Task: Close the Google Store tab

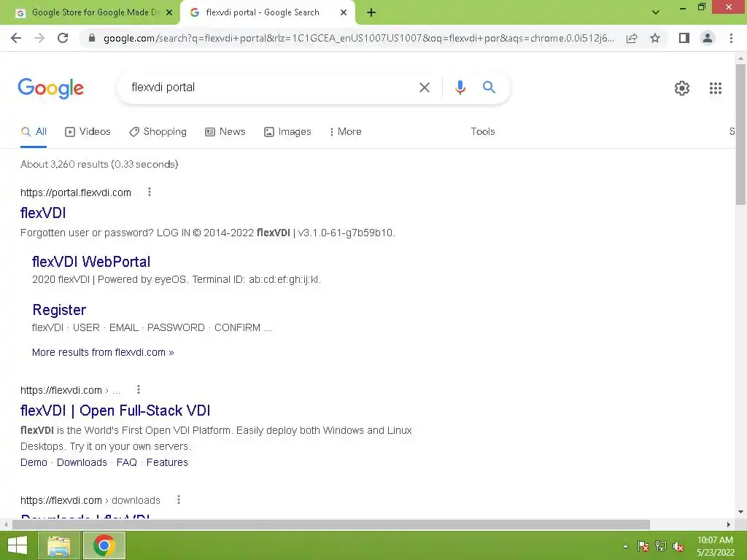Action: coord(169,13)
